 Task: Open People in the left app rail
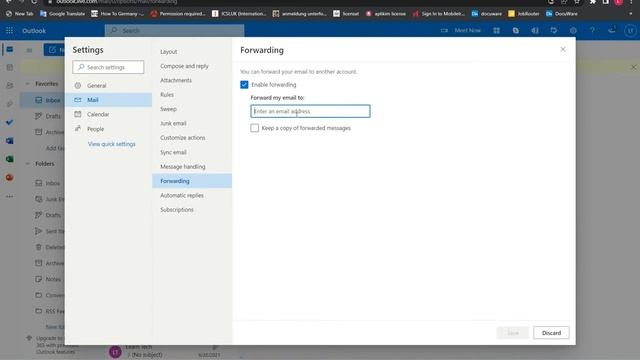[x=10, y=86]
